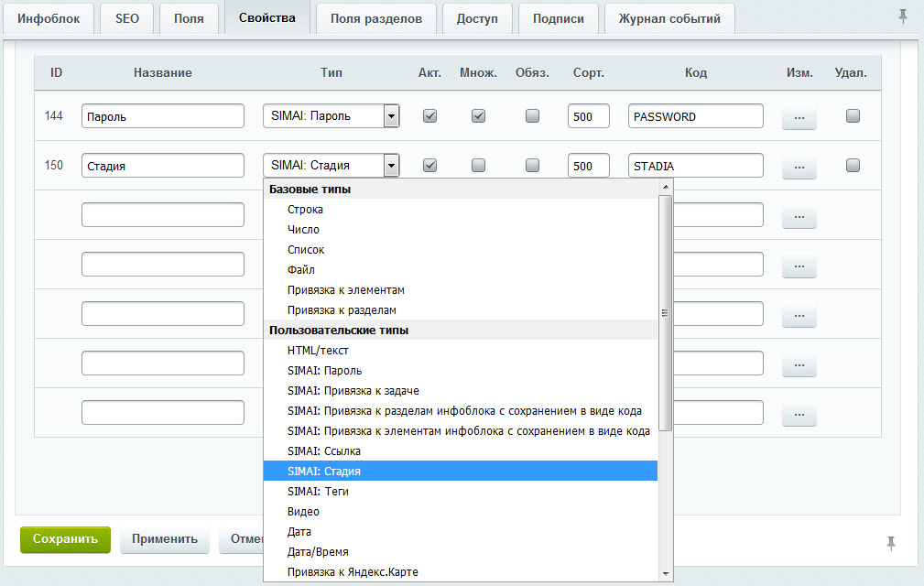The width and height of the screenshot is (924, 586).
Task: Select 'Привязка к элементам' type option
Action: pyautogui.click(x=345, y=290)
